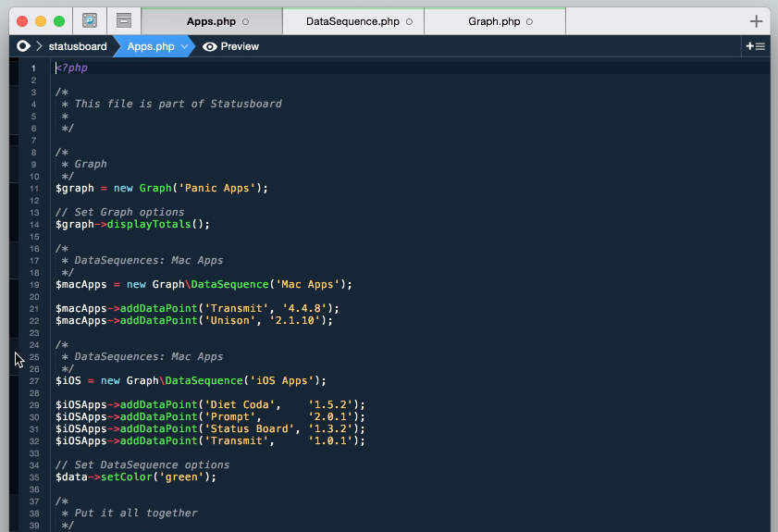Click the 'Panic Apps' string
Image resolution: width=778 pixels, height=532 pixels.
[216, 188]
